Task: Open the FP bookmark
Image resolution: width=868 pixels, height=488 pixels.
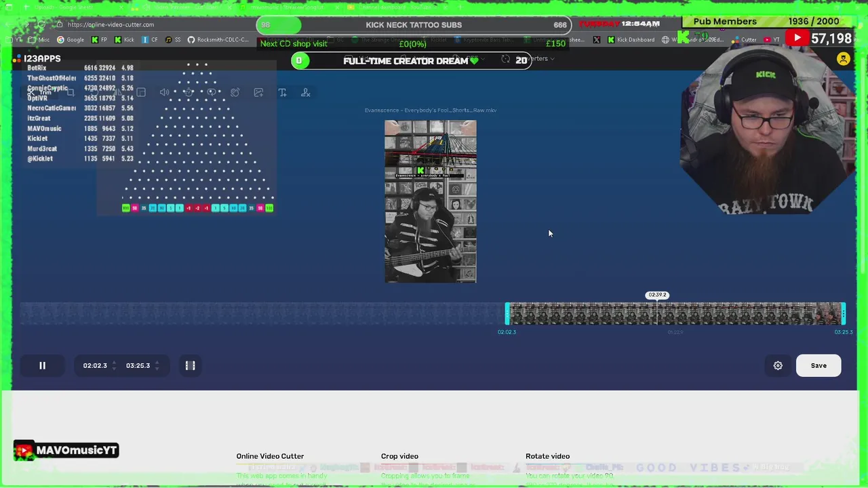Action: pos(99,40)
